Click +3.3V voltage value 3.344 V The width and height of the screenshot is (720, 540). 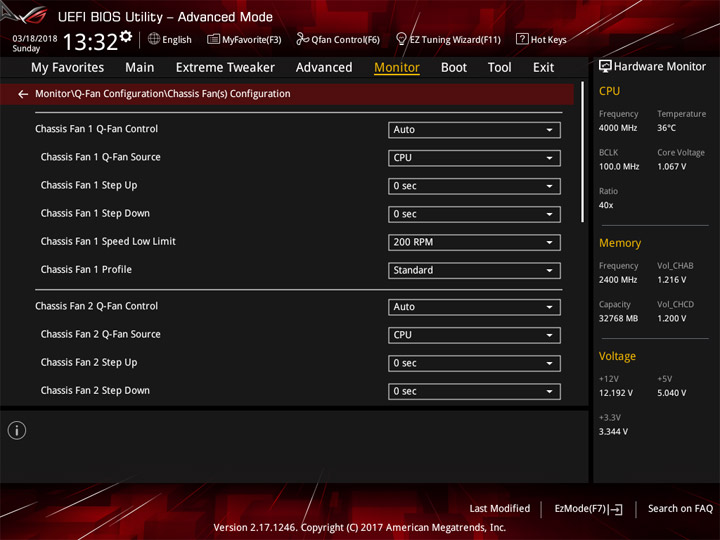(613, 432)
